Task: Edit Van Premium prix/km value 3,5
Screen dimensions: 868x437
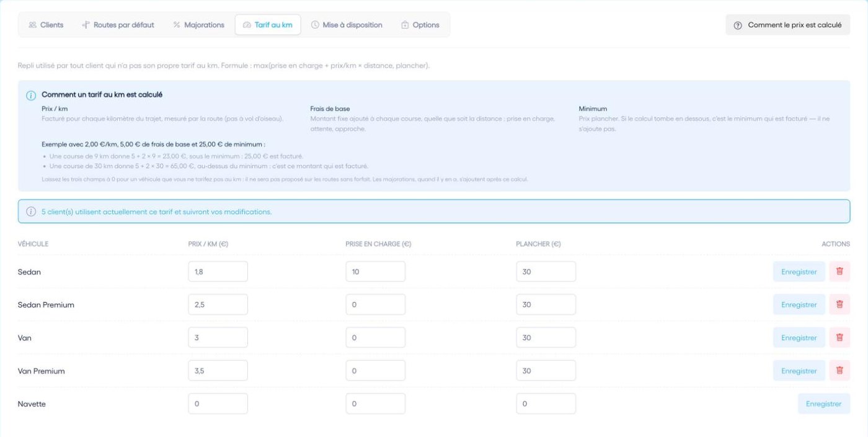Action: pos(218,371)
